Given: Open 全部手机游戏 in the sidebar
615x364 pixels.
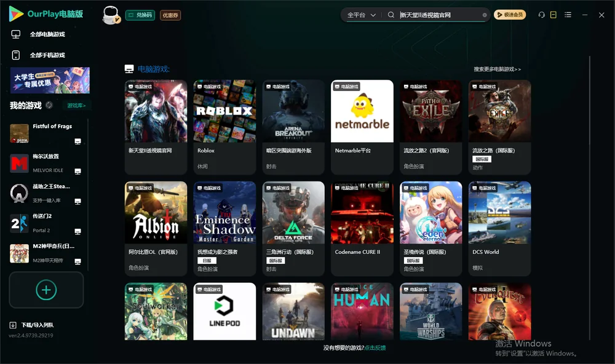Looking at the screenshot, I should pos(38,55).
